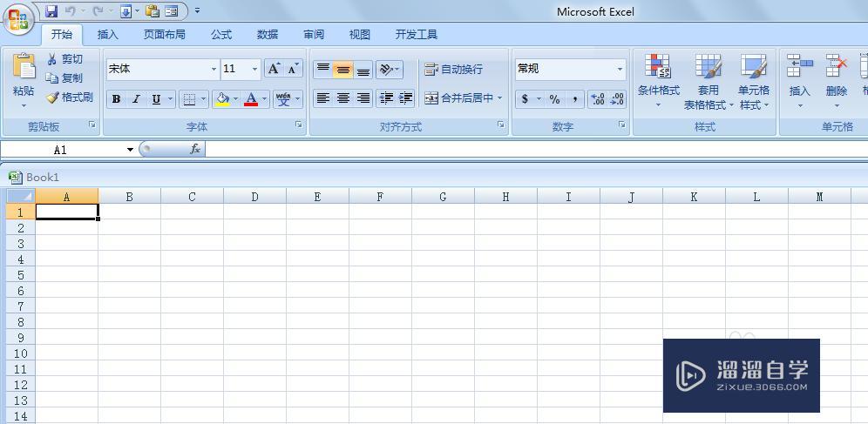Switch to the 视图 tab

tap(360, 34)
